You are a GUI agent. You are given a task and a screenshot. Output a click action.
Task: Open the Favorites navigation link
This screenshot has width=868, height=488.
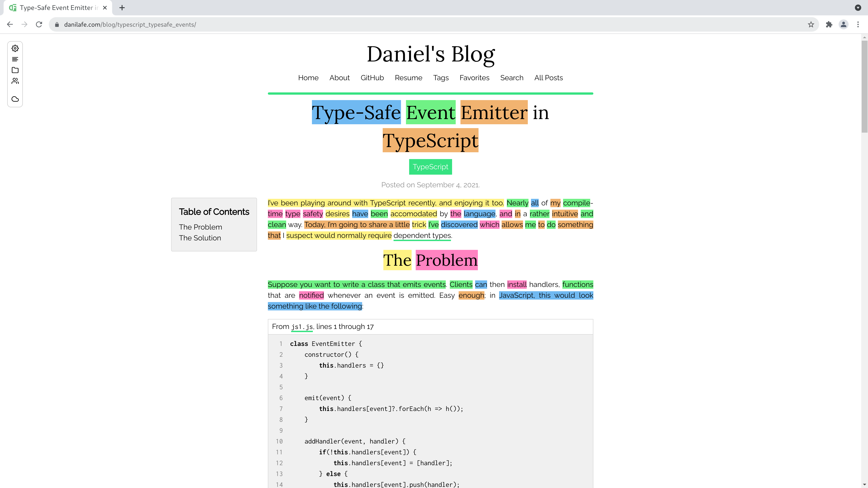474,78
